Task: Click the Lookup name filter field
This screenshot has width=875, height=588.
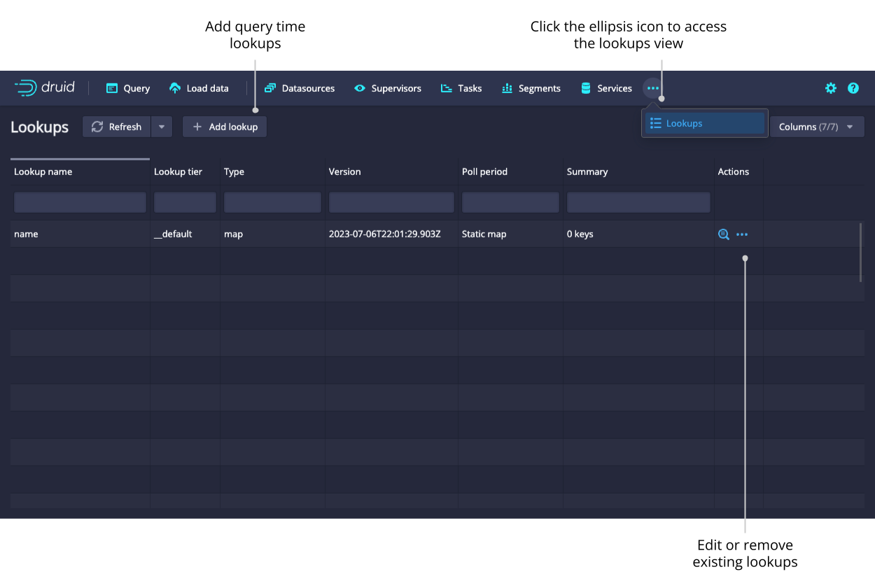Action: pos(80,203)
